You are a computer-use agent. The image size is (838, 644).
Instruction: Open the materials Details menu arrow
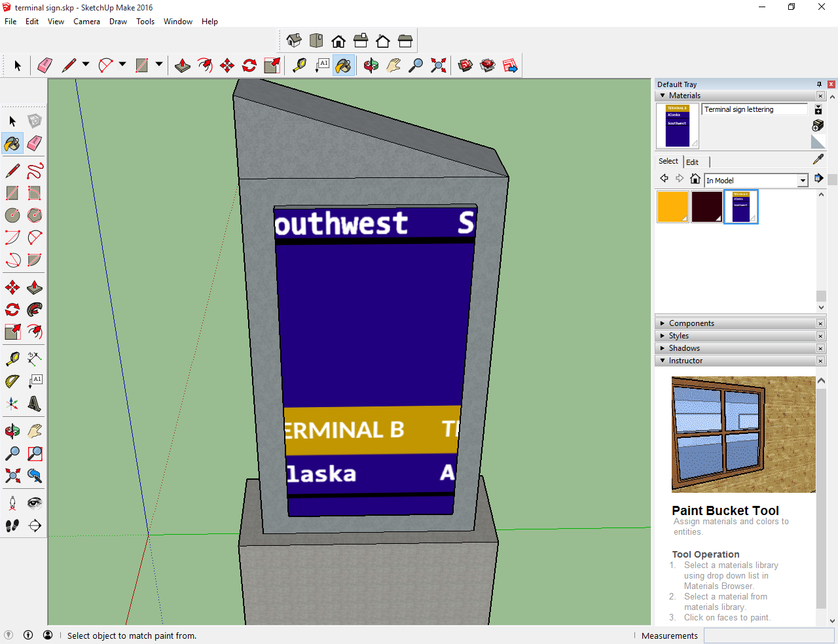coord(819,178)
